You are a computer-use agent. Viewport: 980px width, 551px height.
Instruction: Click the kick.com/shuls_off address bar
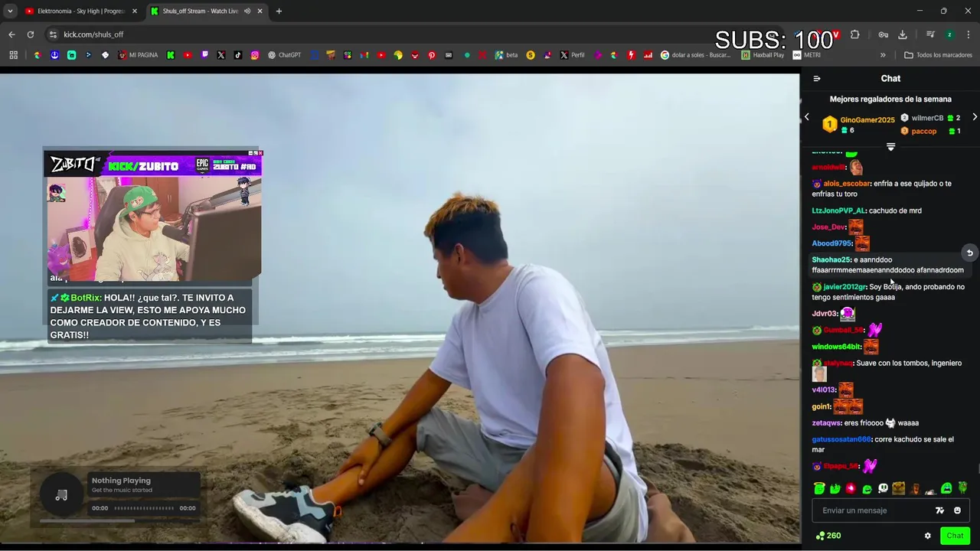tap(93, 34)
